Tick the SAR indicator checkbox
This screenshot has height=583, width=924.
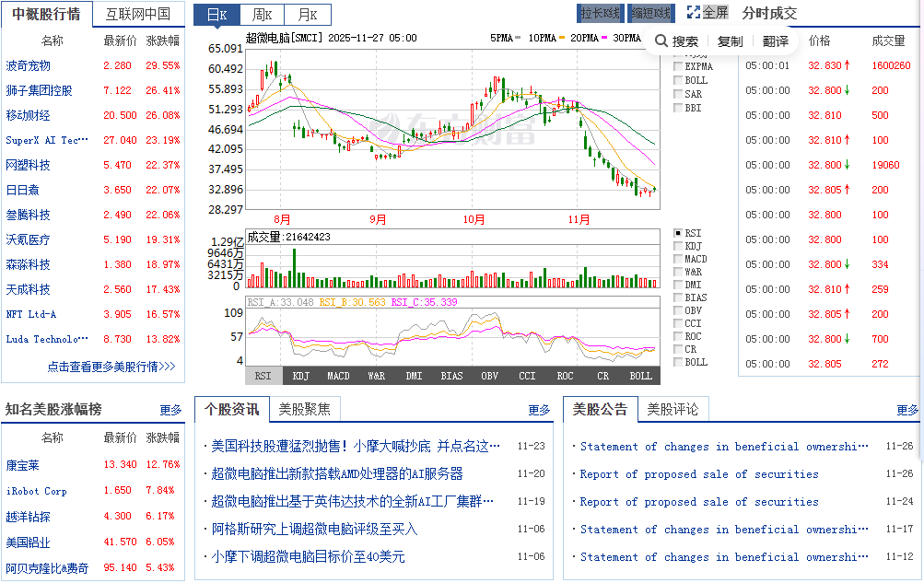tap(678, 94)
